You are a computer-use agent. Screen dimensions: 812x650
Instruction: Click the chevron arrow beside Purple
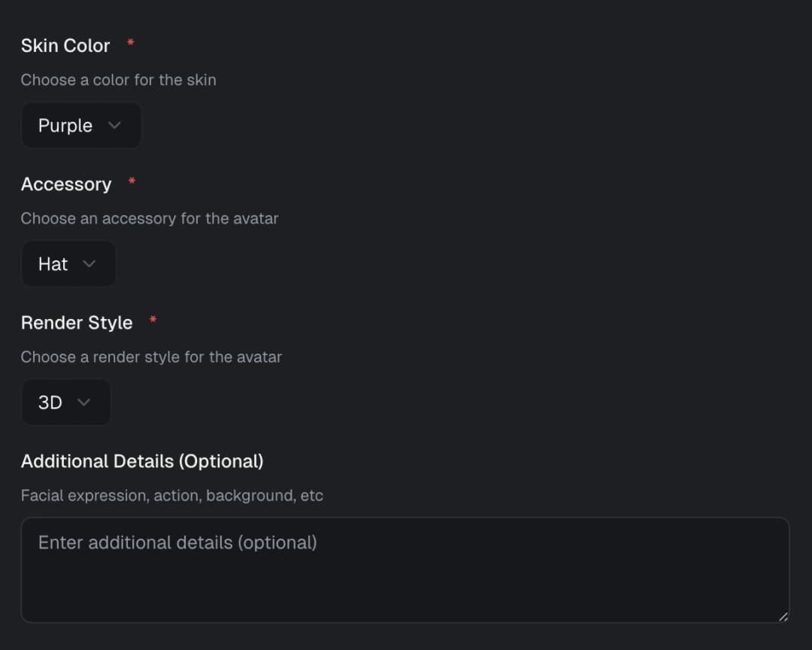tap(114, 126)
